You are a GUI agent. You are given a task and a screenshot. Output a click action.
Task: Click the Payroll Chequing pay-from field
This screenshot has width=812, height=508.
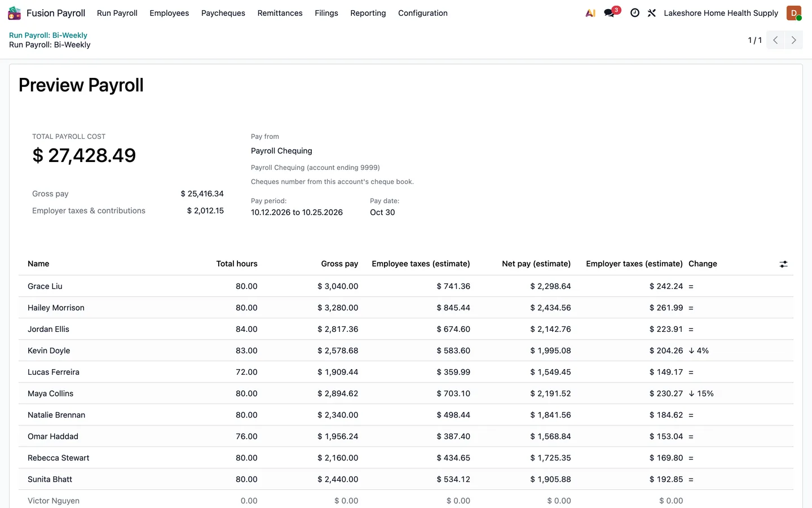[281, 151]
